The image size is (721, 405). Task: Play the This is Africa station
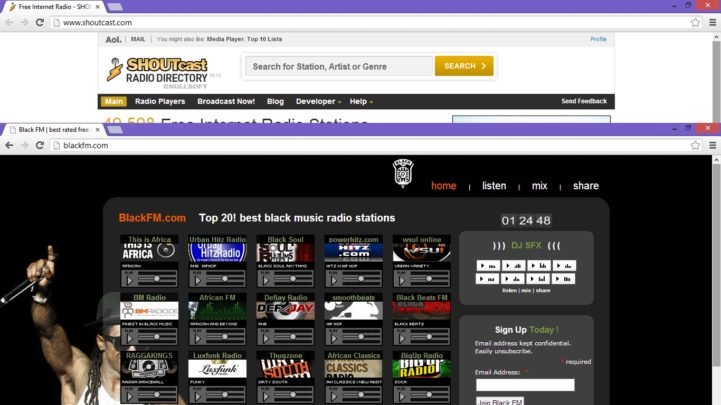pyautogui.click(x=130, y=280)
